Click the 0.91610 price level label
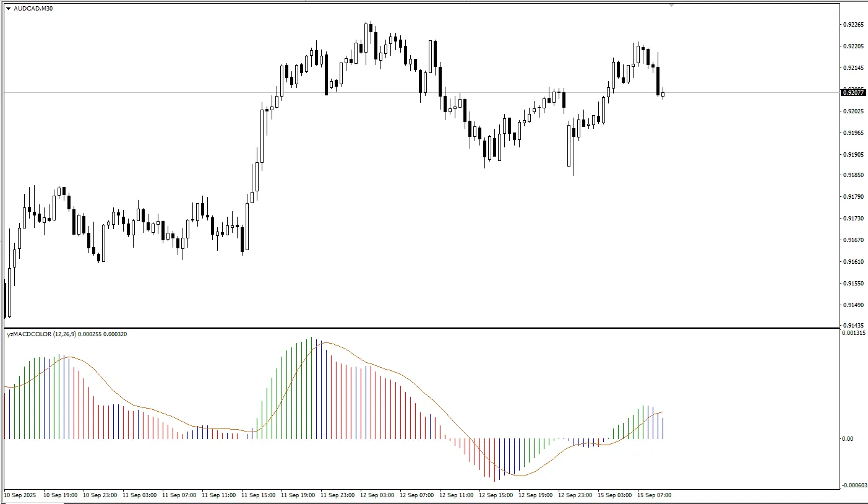Screen dimensions: 868x504 pos(853,262)
